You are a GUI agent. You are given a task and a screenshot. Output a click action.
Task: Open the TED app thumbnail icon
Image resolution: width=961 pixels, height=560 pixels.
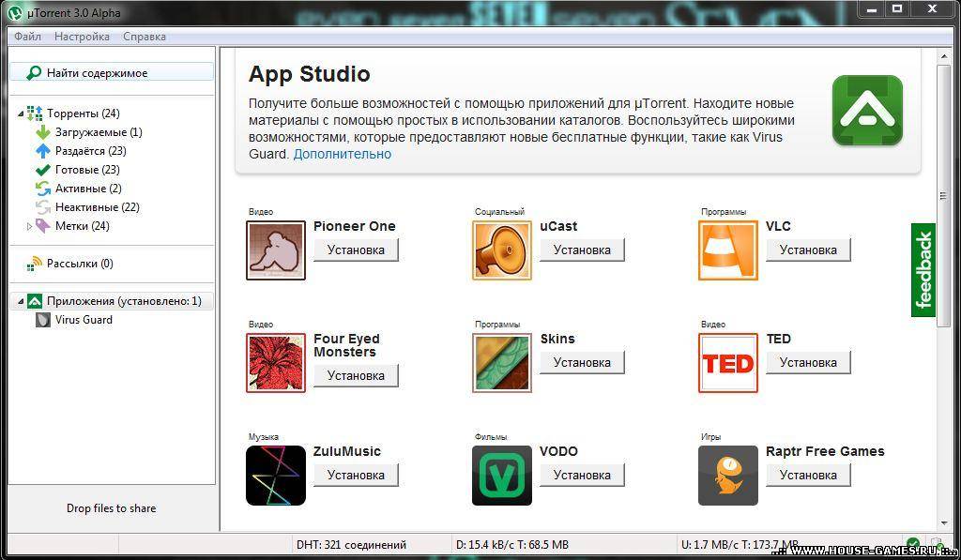[x=728, y=363]
